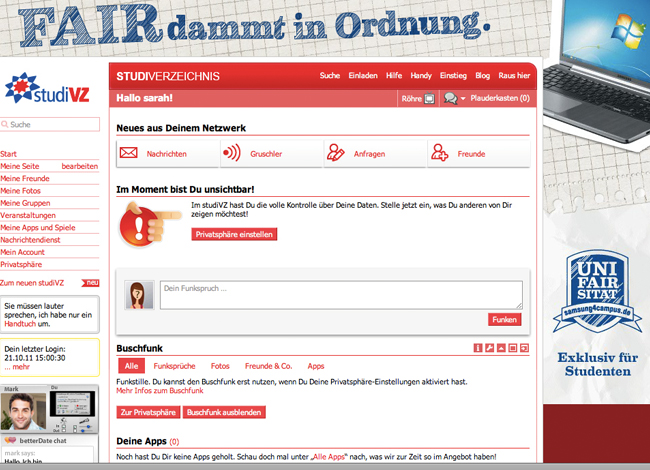Click the speaker icon in chat widget
650x470 pixels.
[x=63, y=420]
